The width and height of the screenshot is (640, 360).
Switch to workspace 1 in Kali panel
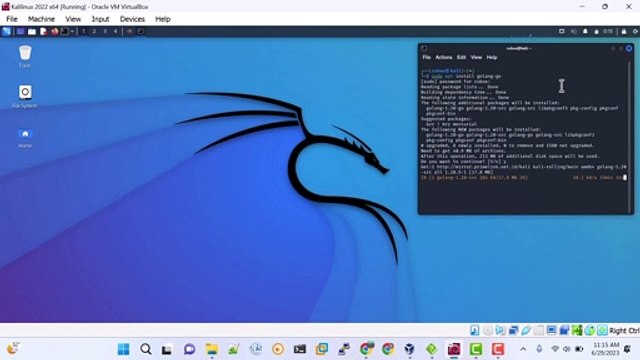pyautogui.click(x=84, y=31)
